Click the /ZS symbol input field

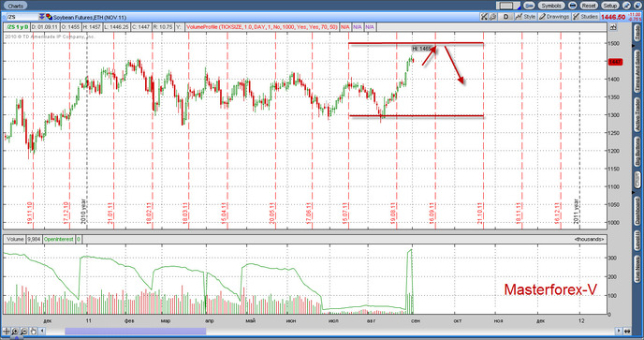[22, 17]
